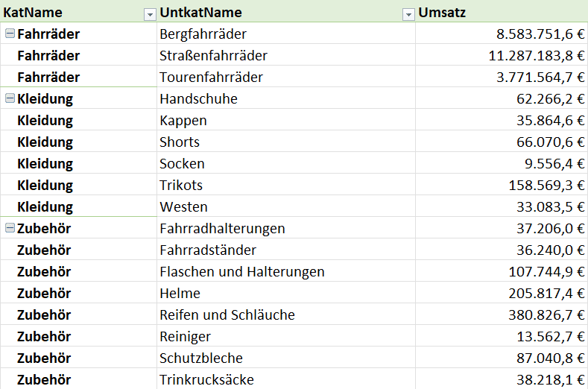The height and width of the screenshot is (389, 588).
Task: Collapse the Kleidung category group
Action: click(x=10, y=98)
